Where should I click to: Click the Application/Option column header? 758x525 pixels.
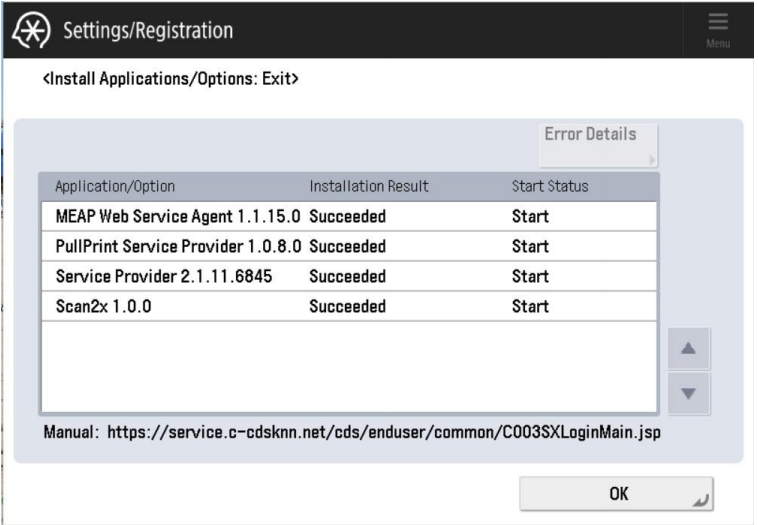[115, 186]
